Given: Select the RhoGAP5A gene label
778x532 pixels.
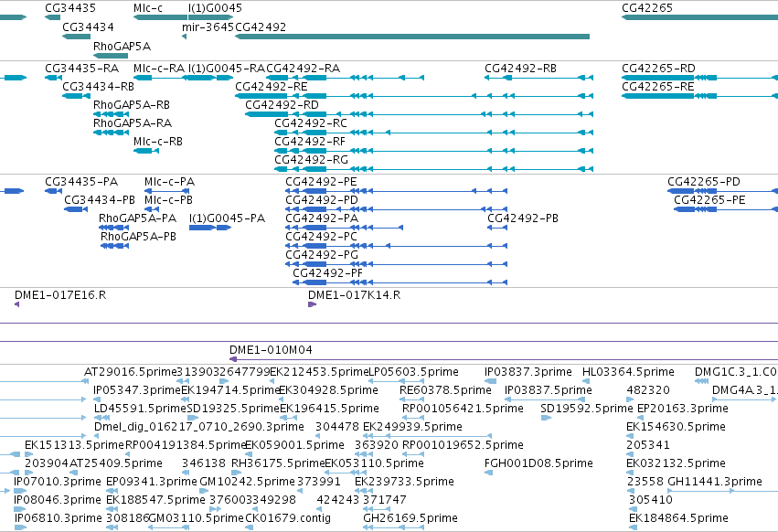Looking at the screenshot, I should [x=123, y=46].
